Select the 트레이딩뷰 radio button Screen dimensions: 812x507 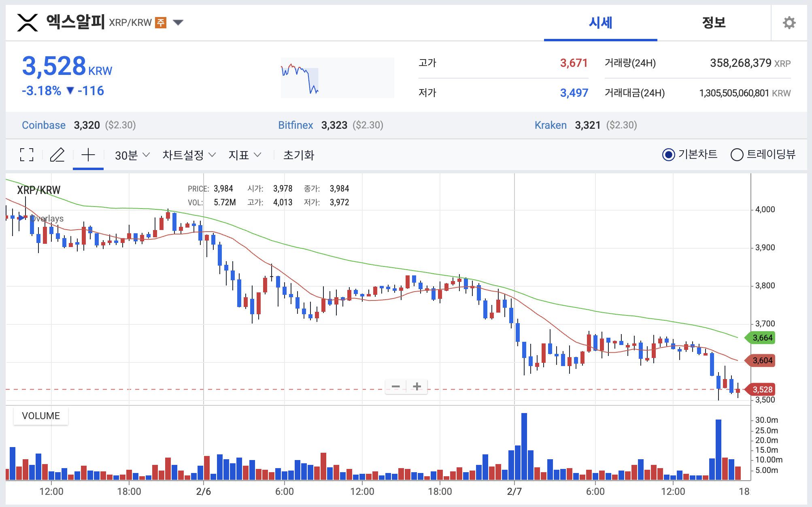pyautogui.click(x=737, y=155)
